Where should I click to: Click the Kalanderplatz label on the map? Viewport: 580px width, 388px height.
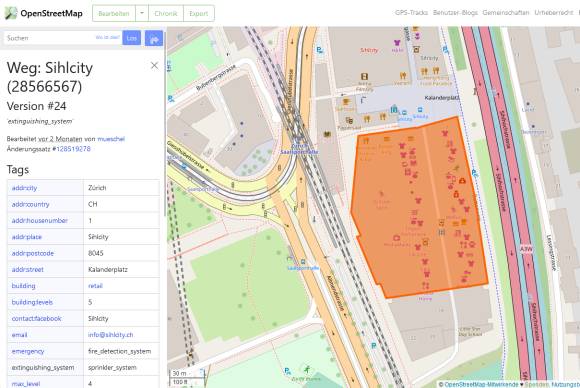click(x=442, y=98)
